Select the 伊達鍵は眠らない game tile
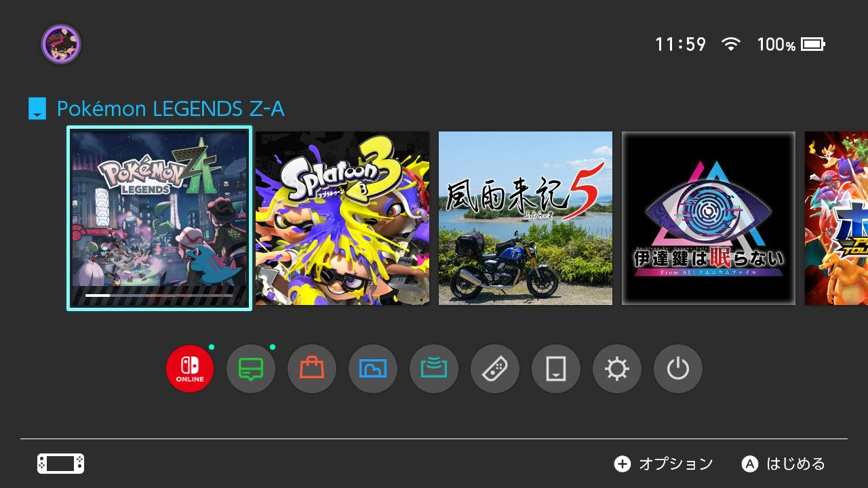This screenshot has width=868, height=488. (x=709, y=218)
